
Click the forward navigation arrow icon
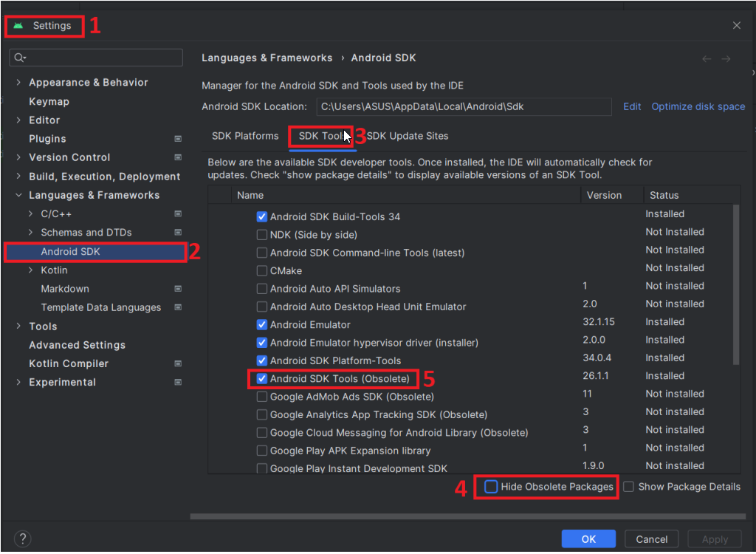[x=726, y=59]
